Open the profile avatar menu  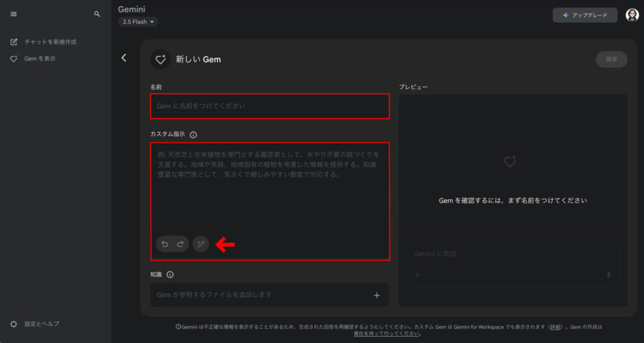(632, 15)
